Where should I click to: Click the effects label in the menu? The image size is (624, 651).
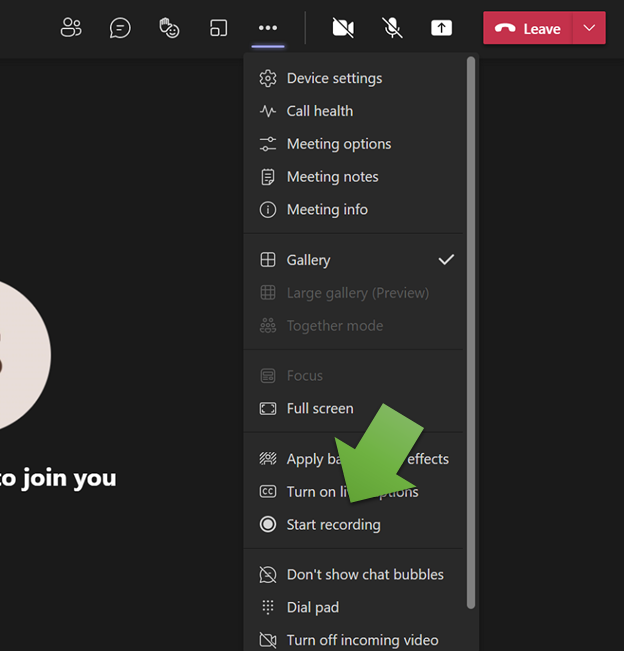(x=428, y=459)
